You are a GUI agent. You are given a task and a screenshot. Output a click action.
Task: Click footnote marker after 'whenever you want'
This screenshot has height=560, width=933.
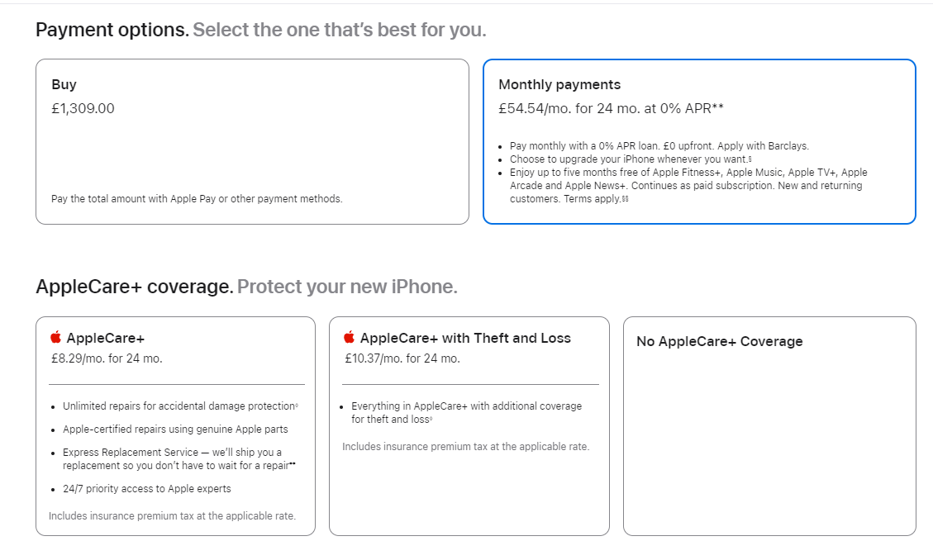click(x=750, y=158)
